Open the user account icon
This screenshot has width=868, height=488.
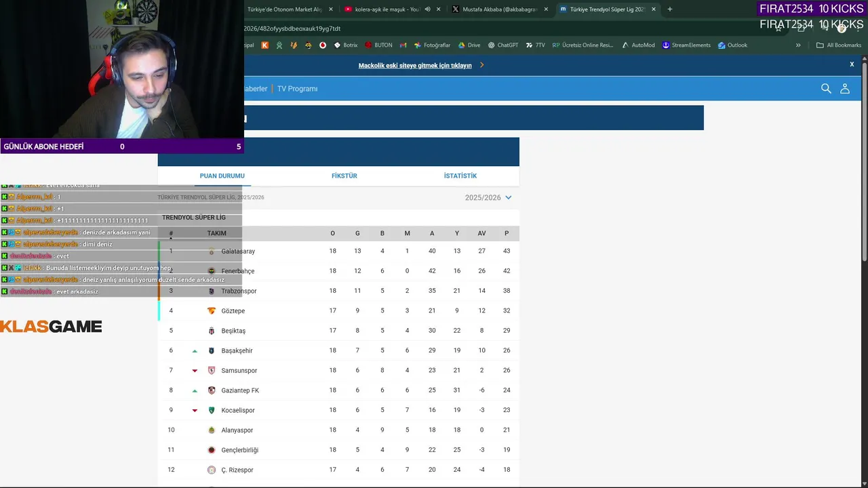[x=845, y=89]
